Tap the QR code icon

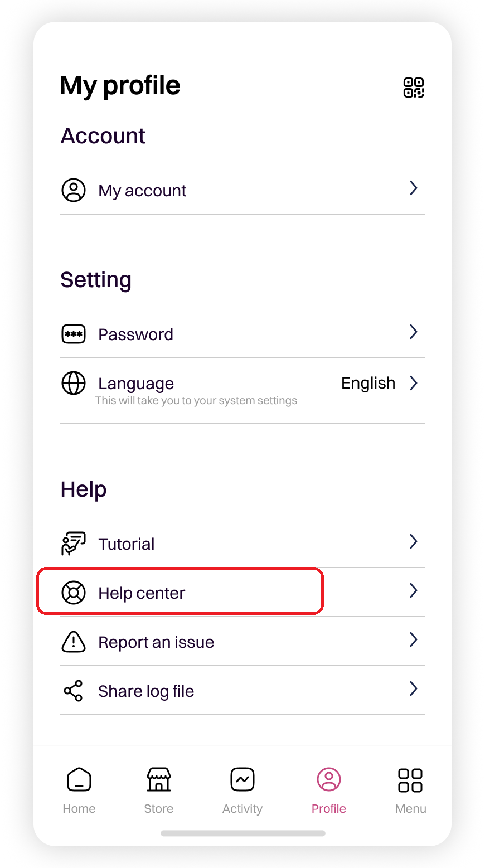[x=413, y=88]
